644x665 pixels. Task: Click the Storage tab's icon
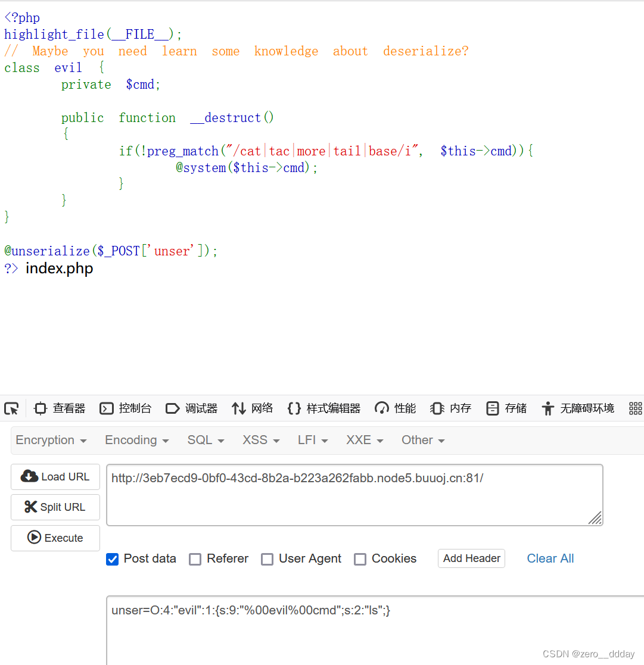click(x=493, y=408)
